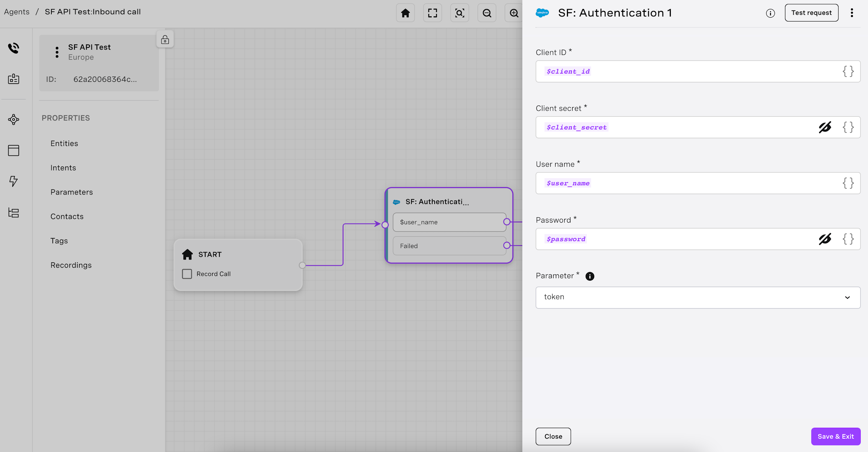Open the three-dot menu for SF Authentication
This screenshot has height=452, width=868.
click(x=852, y=13)
